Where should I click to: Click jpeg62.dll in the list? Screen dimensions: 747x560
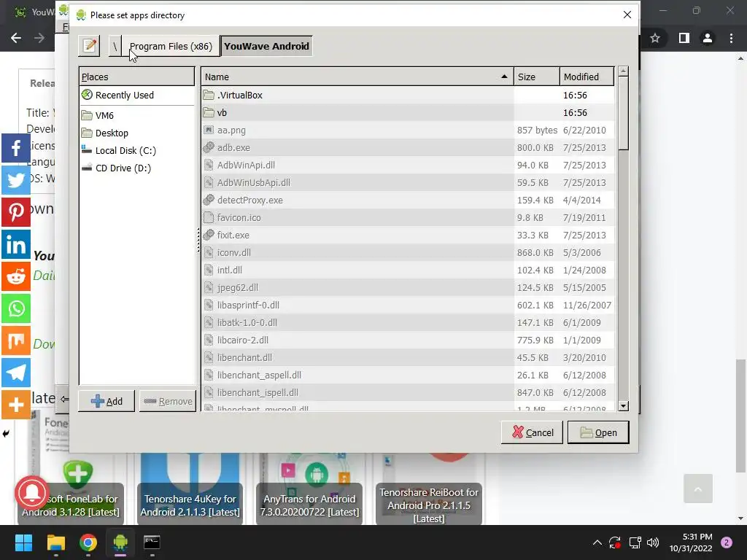[407, 287]
